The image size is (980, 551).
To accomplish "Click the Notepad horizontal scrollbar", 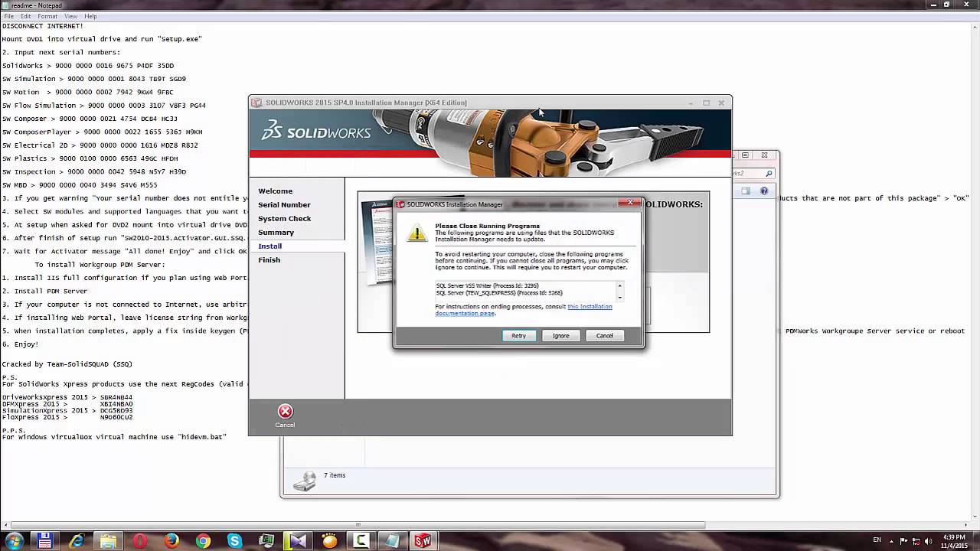I will [357, 525].
